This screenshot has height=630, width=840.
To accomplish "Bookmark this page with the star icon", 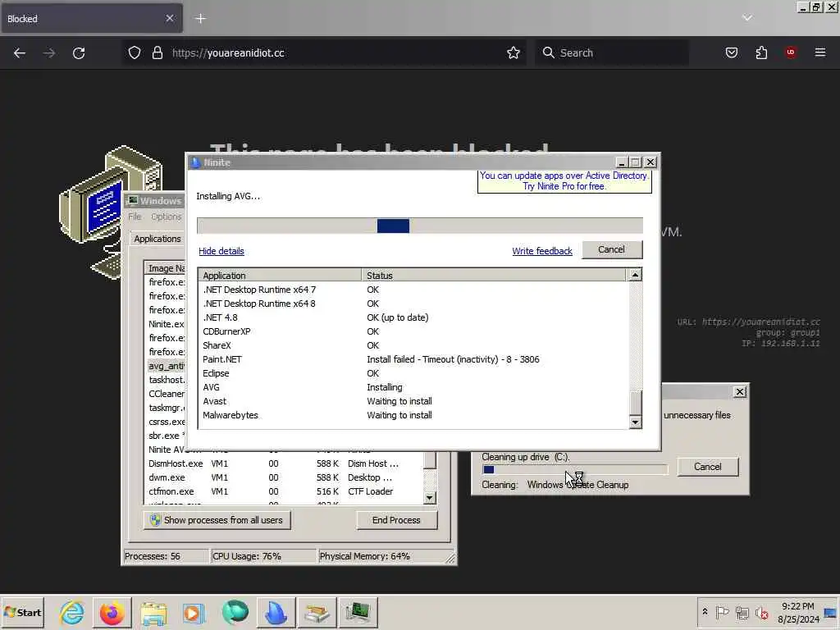I will [514, 53].
